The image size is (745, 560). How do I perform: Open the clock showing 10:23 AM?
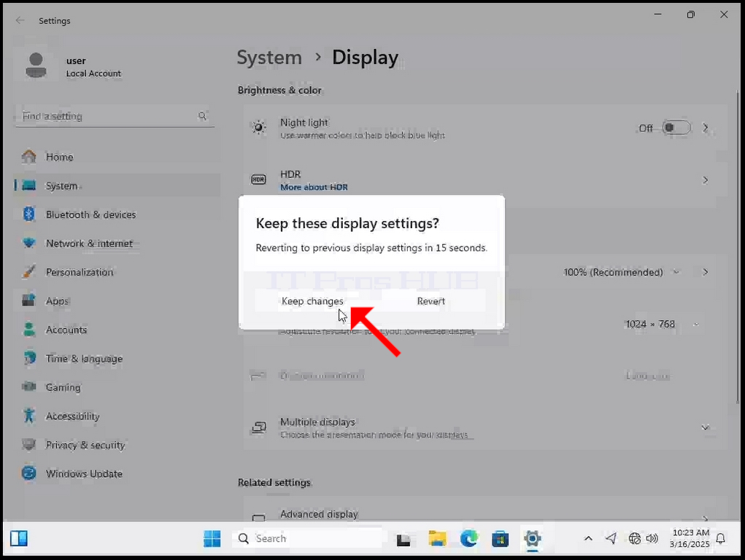(x=690, y=538)
